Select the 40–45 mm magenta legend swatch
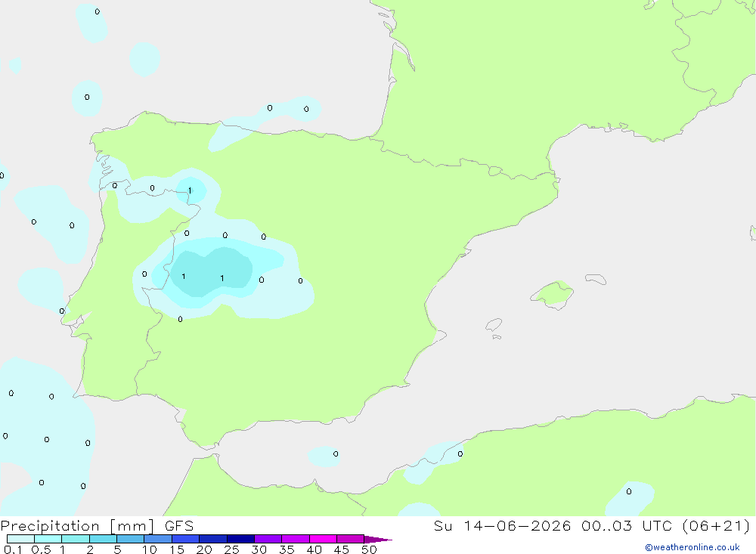 [323, 539]
